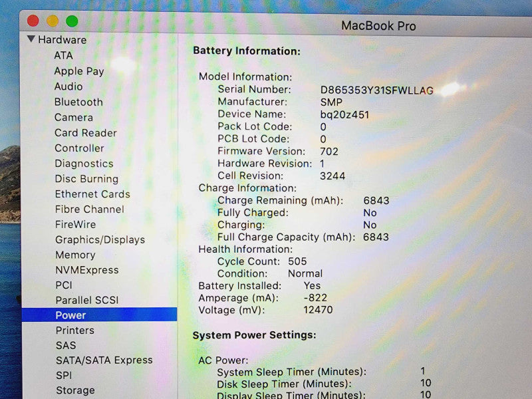Open Printers section
The width and height of the screenshot is (532, 399).
pyautogui.click(x=75, y=331)
